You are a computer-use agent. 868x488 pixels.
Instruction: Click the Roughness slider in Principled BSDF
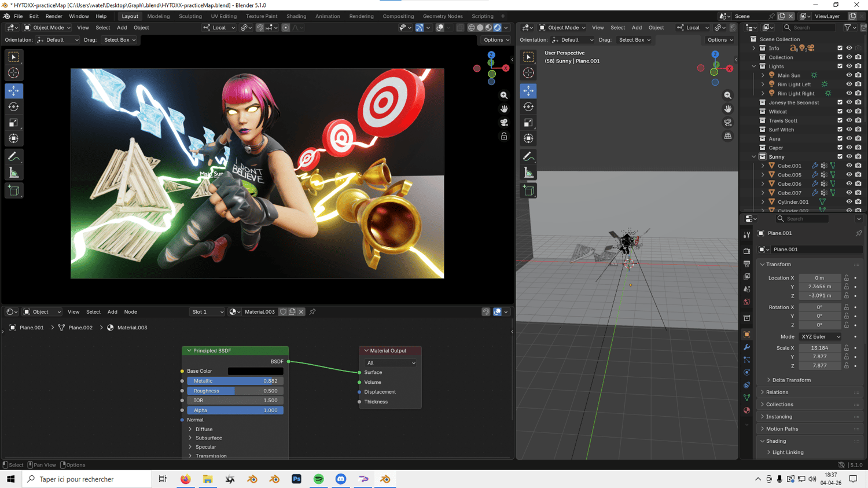[235, 391]
